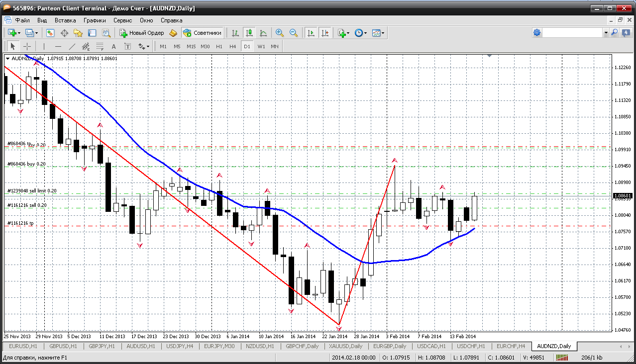Switch chart to line chart mode
This screenshot has width=636, height=364.
(x=263, y=33)
